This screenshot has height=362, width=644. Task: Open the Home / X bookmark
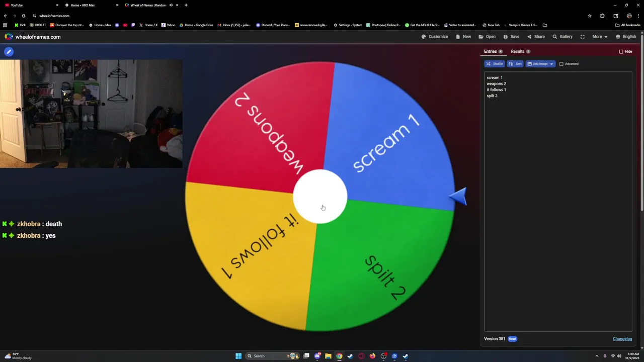[x=148, y=25]
